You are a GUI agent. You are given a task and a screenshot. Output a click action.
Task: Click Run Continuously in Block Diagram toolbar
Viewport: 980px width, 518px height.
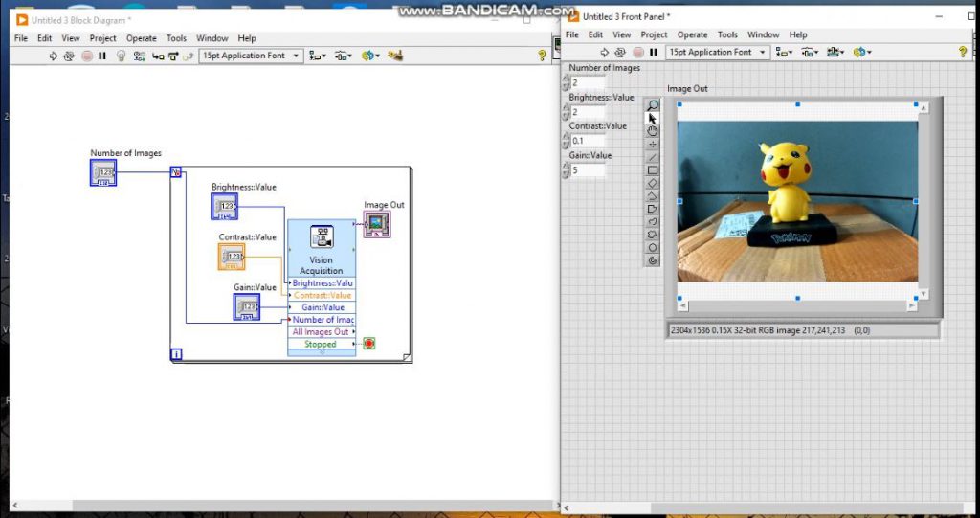[69, 56]
